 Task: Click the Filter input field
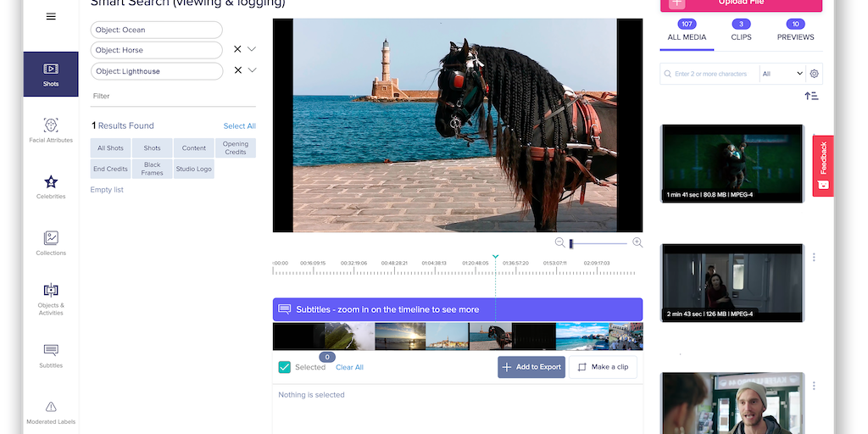[x=173, y=97]
